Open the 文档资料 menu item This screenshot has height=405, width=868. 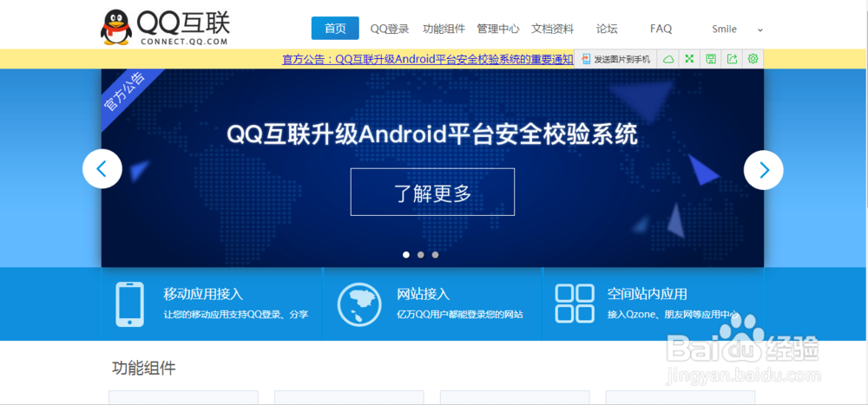point(552,29)
